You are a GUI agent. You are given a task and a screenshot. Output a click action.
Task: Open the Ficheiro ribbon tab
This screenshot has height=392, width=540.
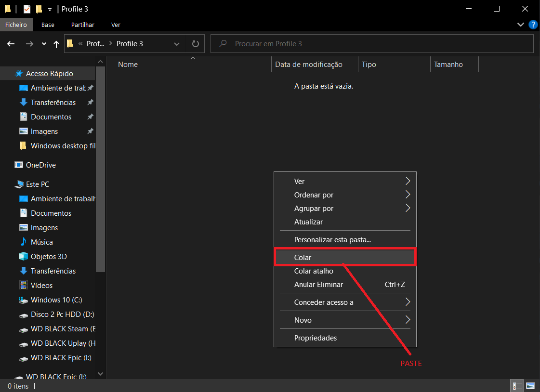click(16, 25)
